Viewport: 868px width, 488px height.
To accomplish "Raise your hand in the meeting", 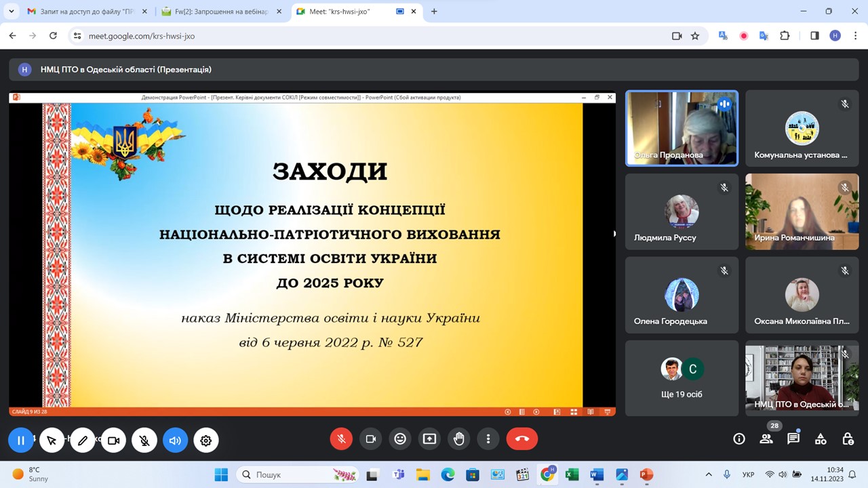I will tap(459, 439).
